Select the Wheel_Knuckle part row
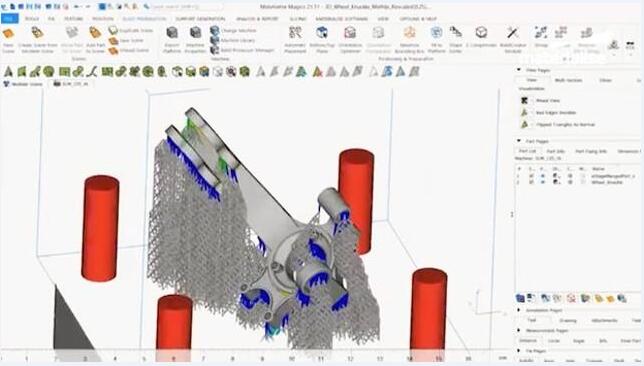 tap(577, 182)
